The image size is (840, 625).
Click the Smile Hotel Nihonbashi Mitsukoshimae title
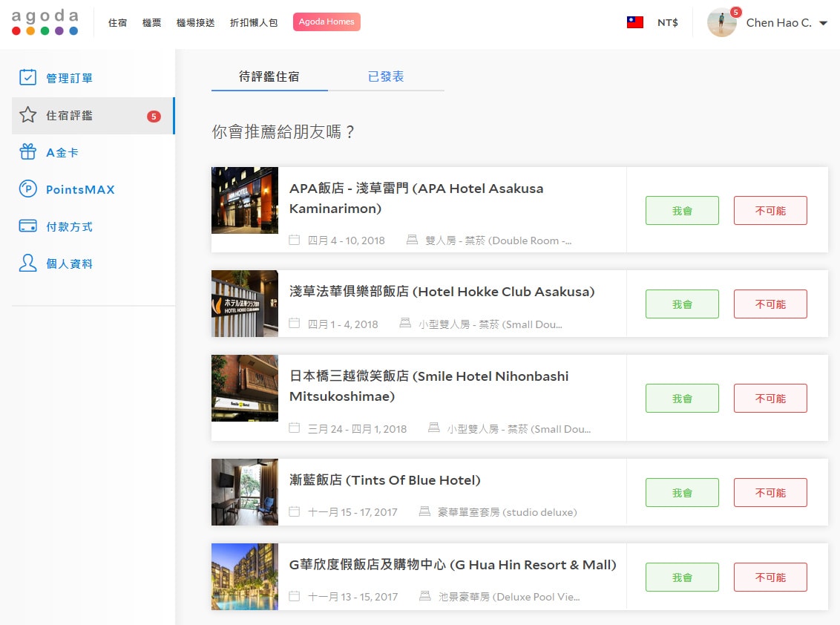429,386
